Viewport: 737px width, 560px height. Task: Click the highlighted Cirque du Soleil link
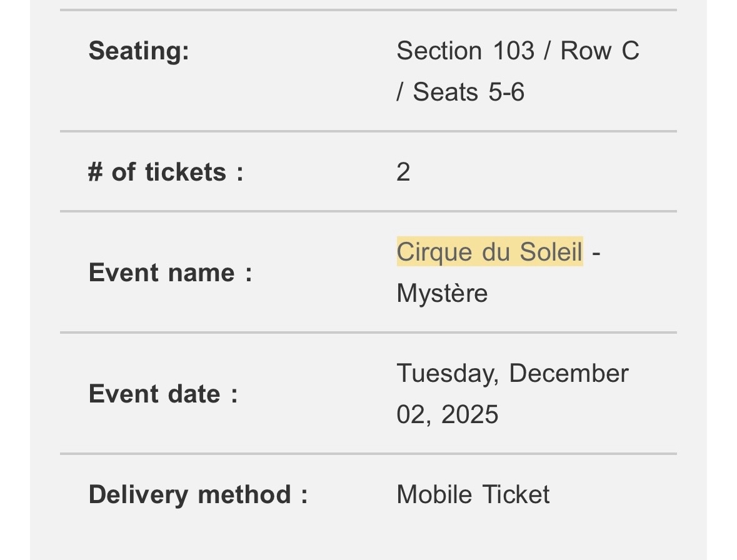click(x=489, y=252)
